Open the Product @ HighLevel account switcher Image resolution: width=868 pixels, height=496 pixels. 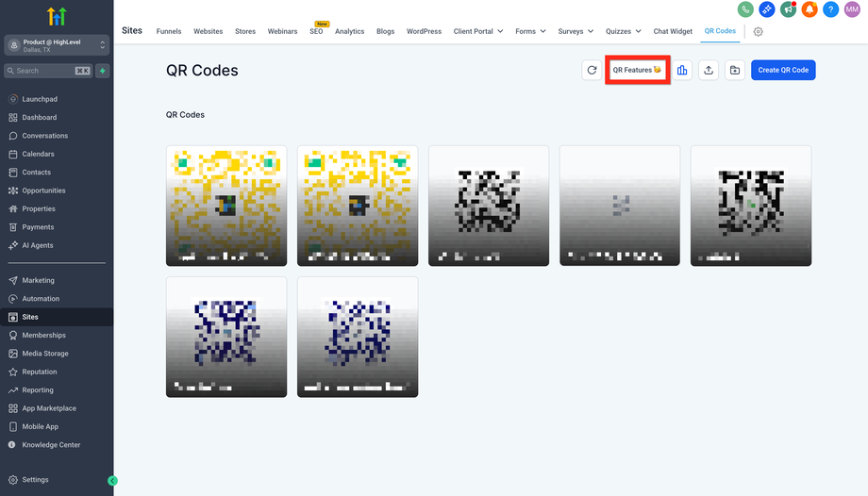click(x=57, y=45)
